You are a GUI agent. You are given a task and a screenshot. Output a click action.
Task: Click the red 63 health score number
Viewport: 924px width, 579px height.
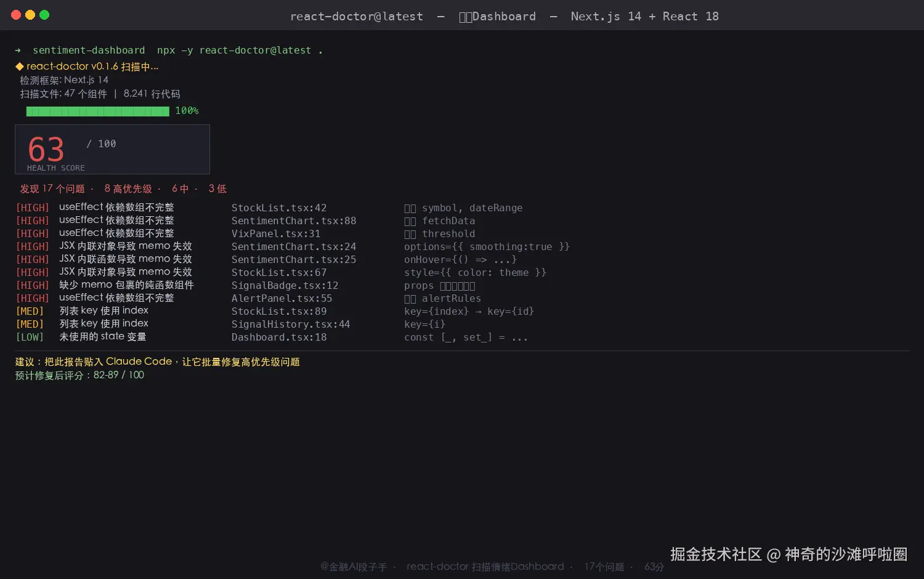pos(46,149)
